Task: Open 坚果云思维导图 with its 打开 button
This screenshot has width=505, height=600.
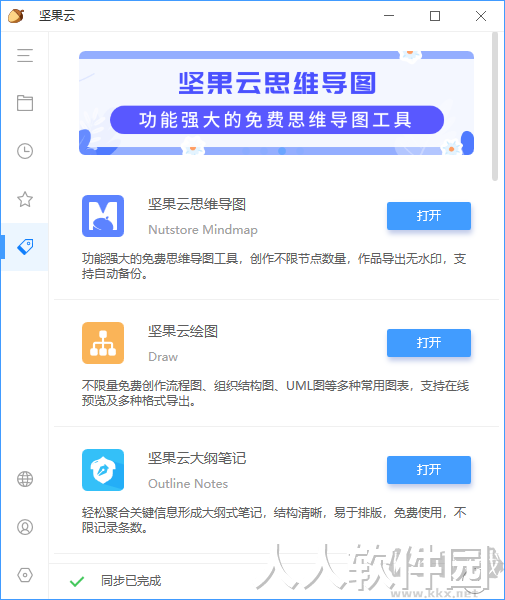Action: pyautogui.click(x=428, y=216)
